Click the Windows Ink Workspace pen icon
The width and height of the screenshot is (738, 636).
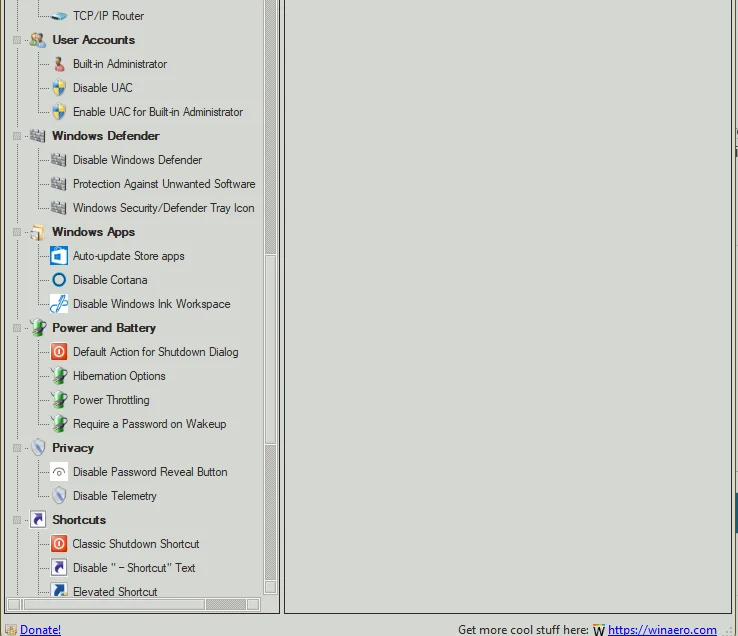pyautogui.click(x=59, y=304)
